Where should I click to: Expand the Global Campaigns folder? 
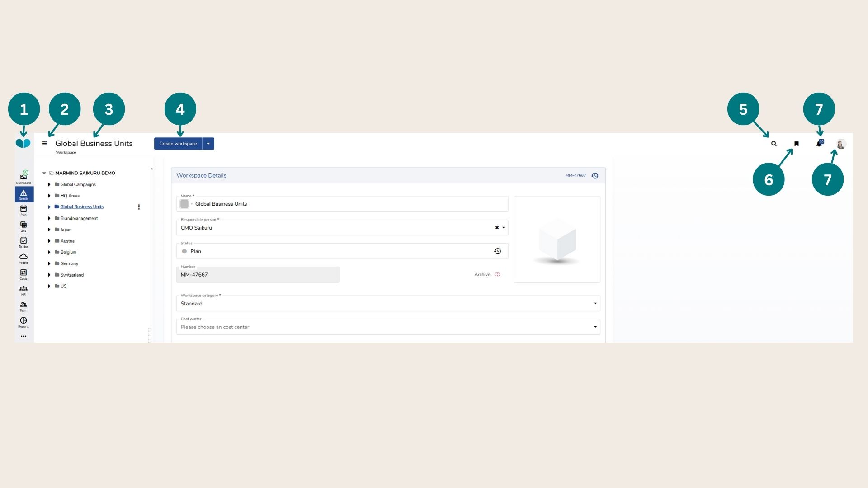49,184
